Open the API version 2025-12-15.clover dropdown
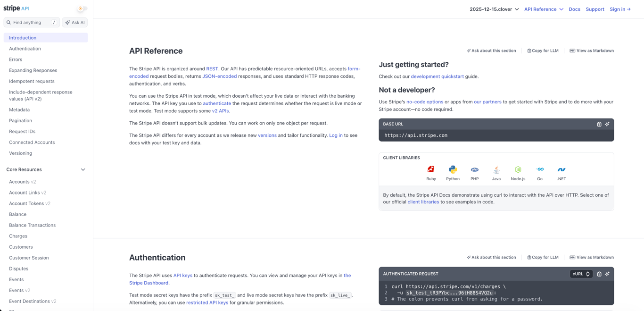Image resolution: width=644 pixels, height=311 pixels. (494, 9)
